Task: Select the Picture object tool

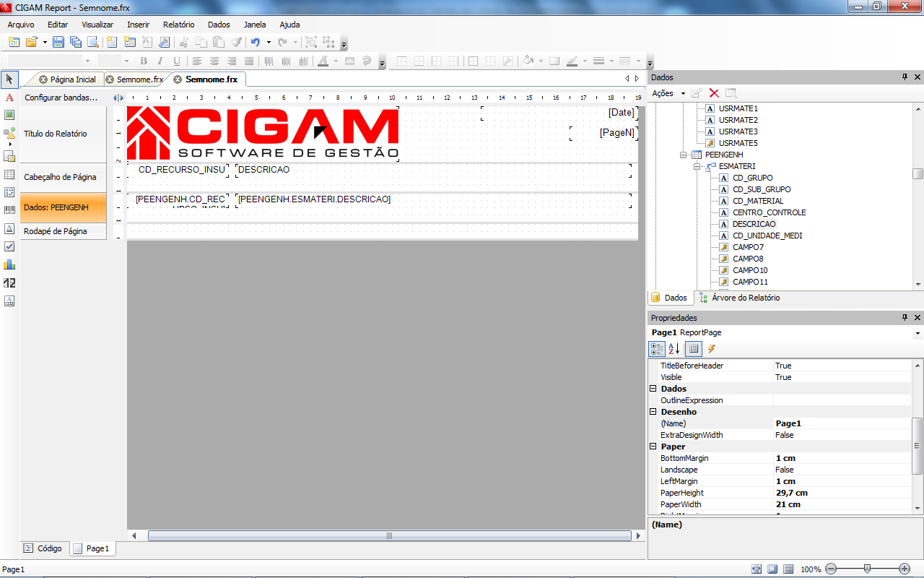Action: (9, 115)
